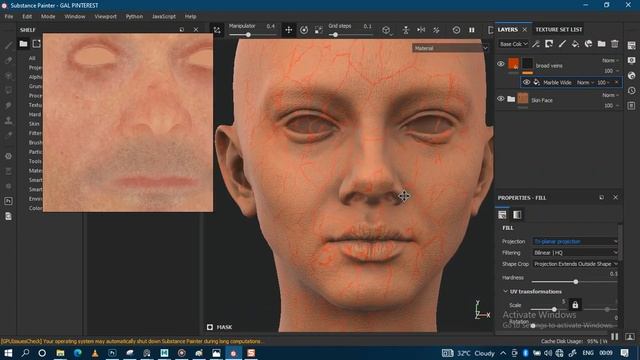
Task: Open blend mode dropdown for broad veins layer
Action: [x=610, y=60]
